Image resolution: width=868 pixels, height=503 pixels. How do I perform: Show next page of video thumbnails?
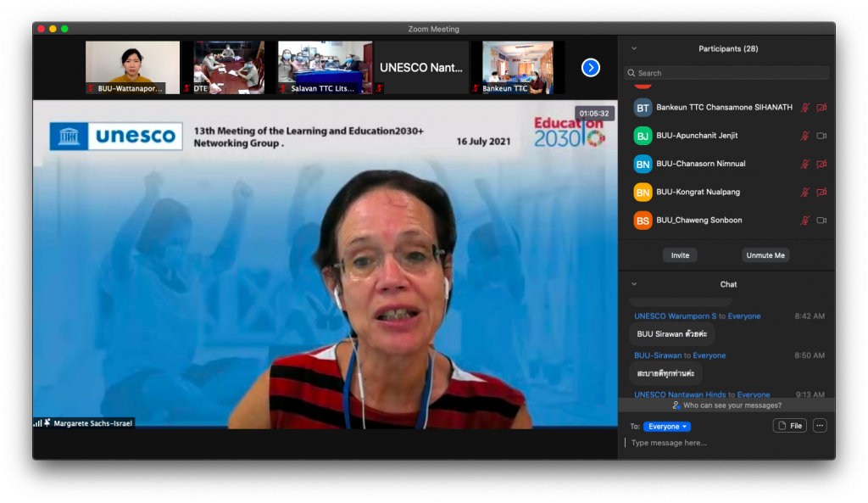pyautogui.click(x=591, y=68)
